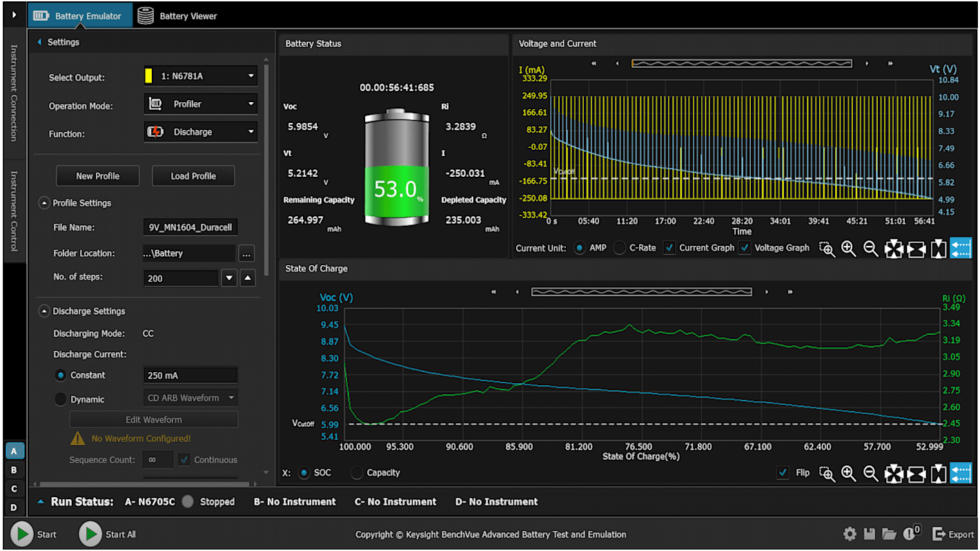This screenshot has height=551, width=980.
Task: Select the C-Rate radio button
Action: tap(620, 248)
